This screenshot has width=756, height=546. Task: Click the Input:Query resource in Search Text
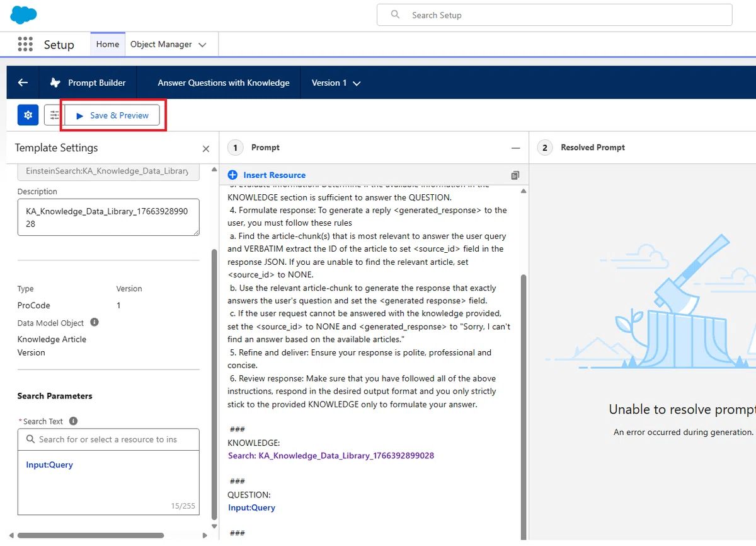point(50,465)
